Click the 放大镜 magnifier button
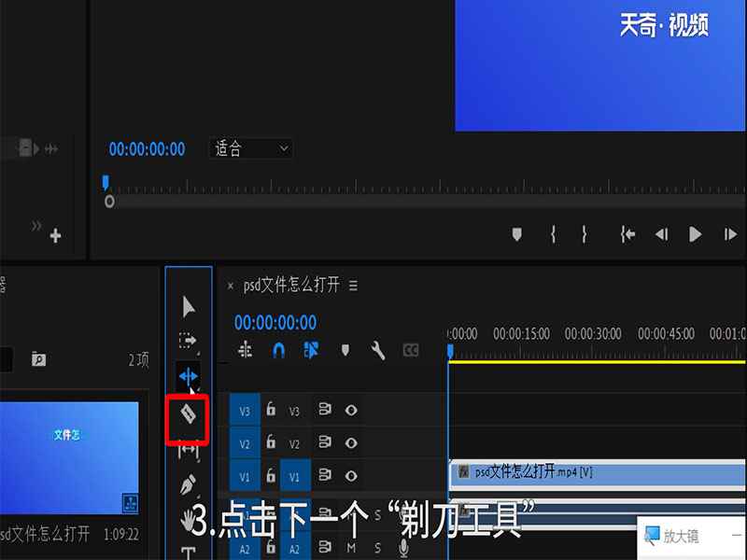Screen dimensions: 747x560 [674, 534]
